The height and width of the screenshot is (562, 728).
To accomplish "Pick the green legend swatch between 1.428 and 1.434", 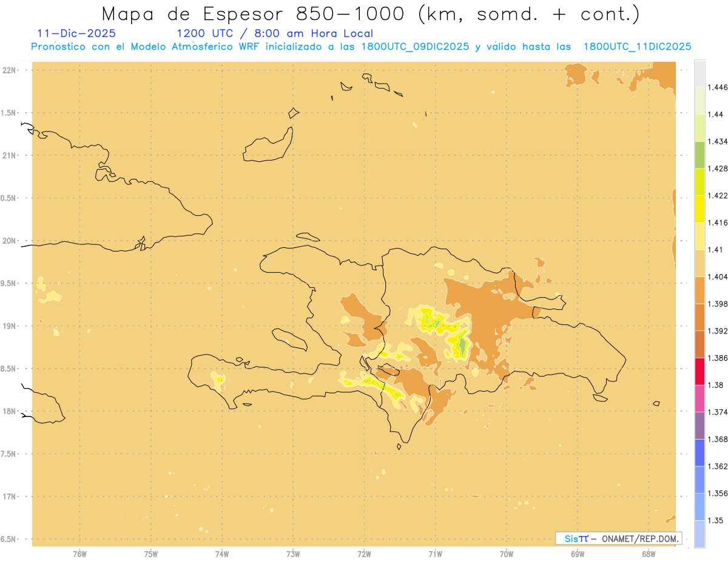I will [x=699, y=155].
